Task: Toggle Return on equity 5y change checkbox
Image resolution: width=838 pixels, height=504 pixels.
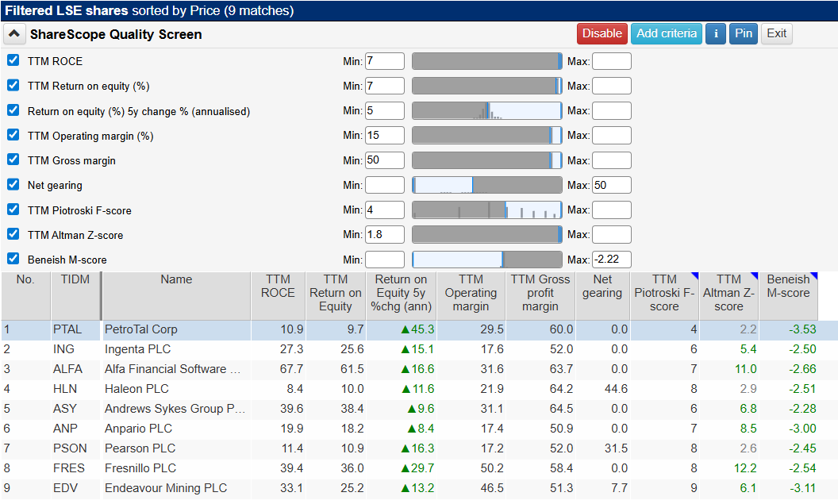Action: (x=13, y=110)
